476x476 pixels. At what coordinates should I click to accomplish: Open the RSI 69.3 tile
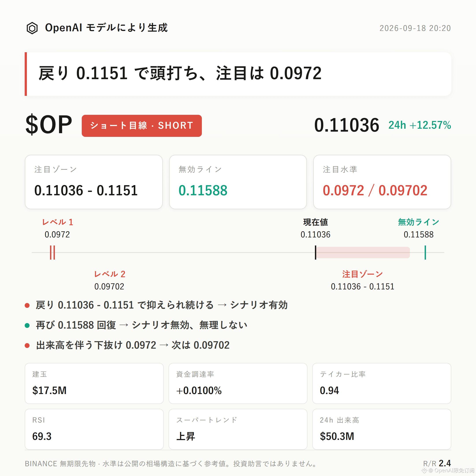pos(94,430)
